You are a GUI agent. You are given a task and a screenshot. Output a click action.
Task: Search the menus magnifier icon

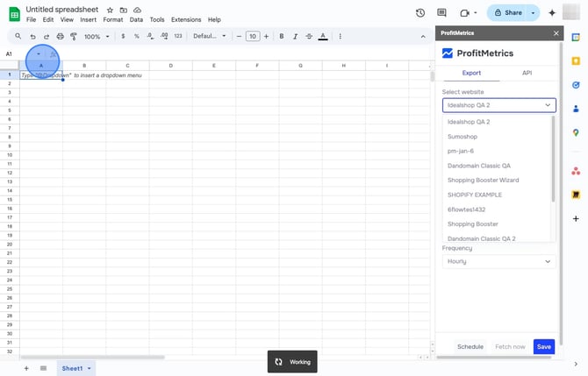click(18, 36)
